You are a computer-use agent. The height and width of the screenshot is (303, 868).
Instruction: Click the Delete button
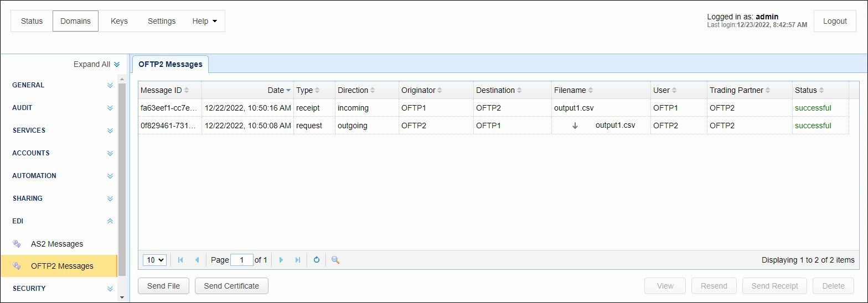coord(833,286)
